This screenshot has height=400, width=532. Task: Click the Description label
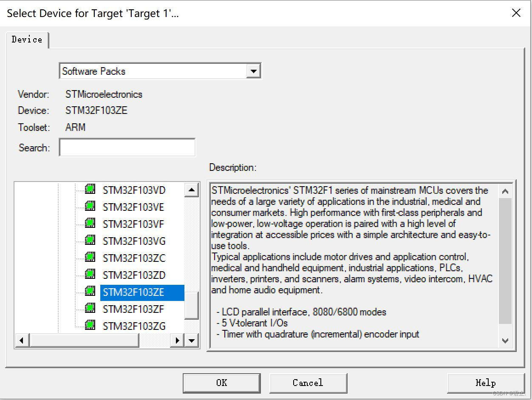tap(233, 167)
